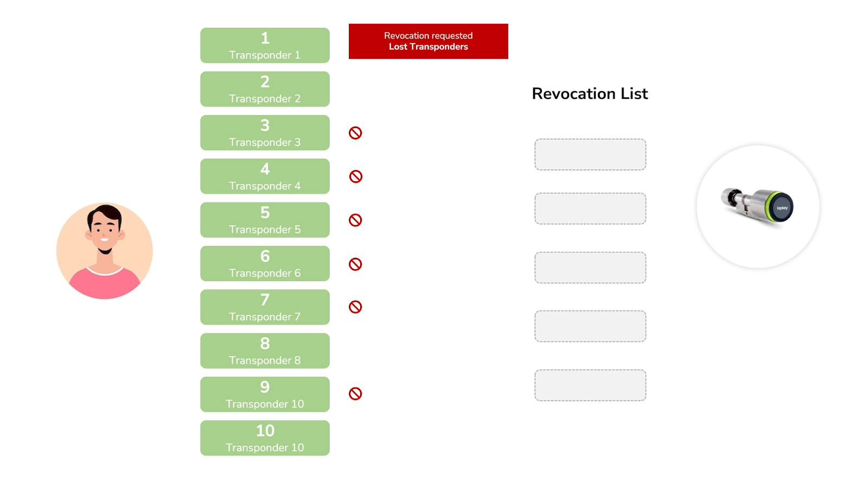Click the first empty Revocation List slot

pos(590,155)
